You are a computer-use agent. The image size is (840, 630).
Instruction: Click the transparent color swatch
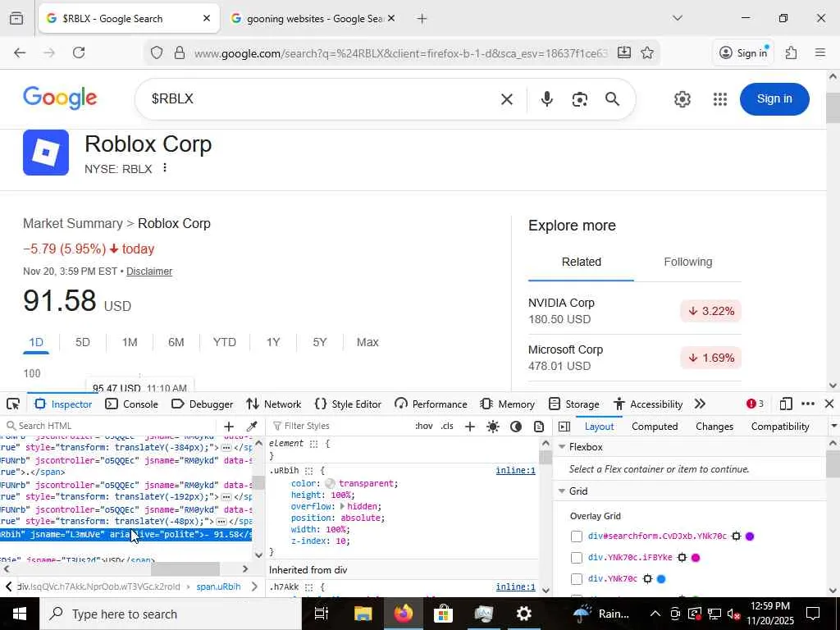(330, 484)
